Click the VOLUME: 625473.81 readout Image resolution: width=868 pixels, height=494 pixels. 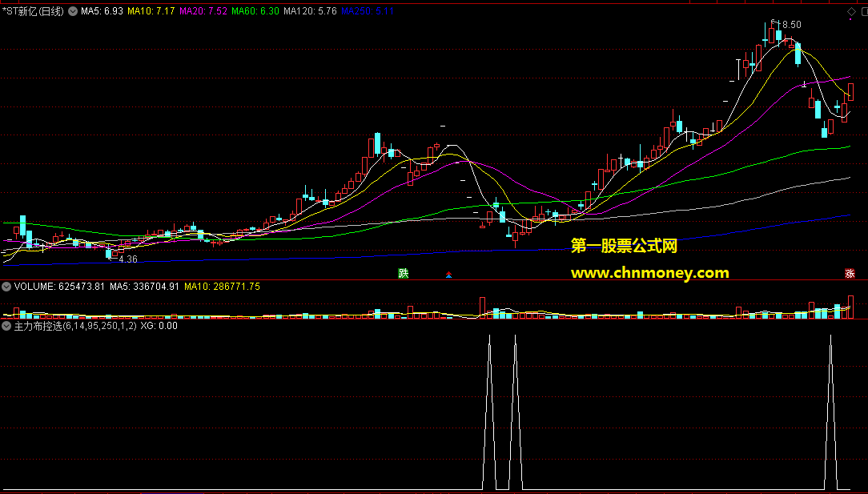[59, 287]
